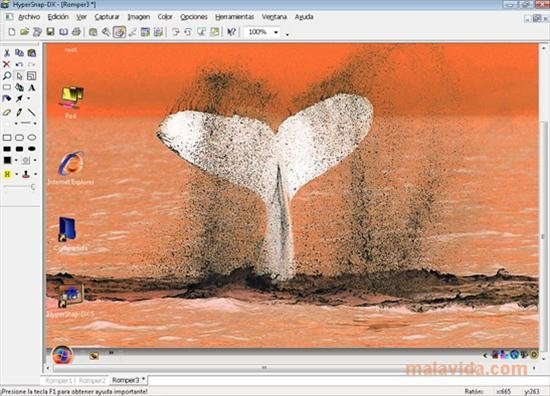Open the Ver menu

81,17
